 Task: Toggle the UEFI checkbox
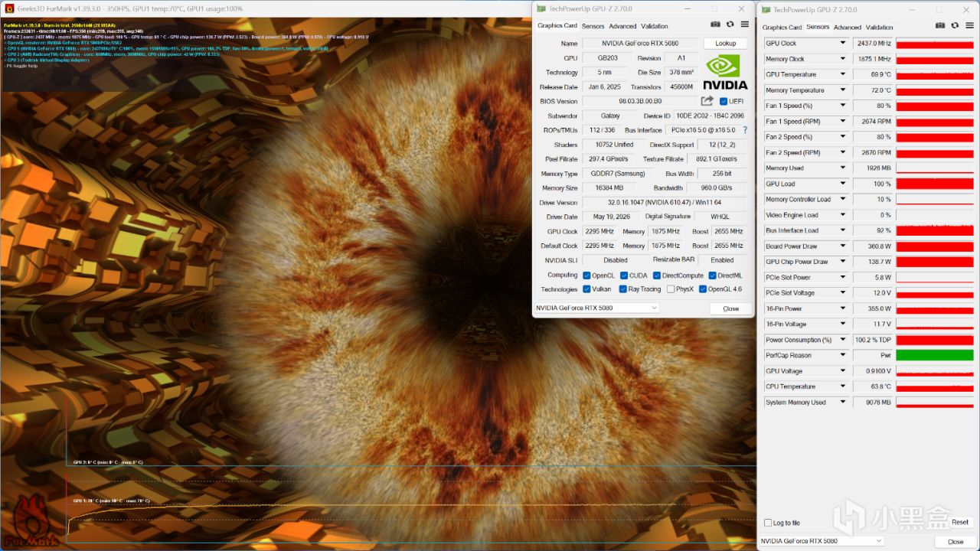tap(724, 101)
